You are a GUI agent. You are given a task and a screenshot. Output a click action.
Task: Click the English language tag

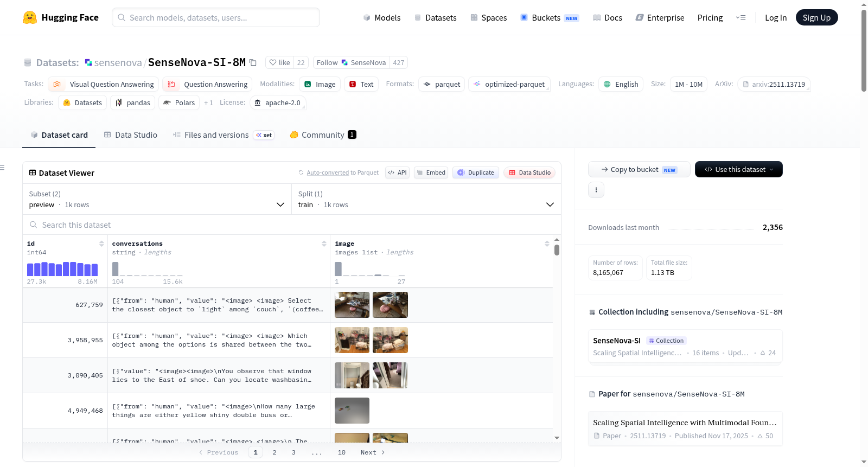click(x=621, y=84)
